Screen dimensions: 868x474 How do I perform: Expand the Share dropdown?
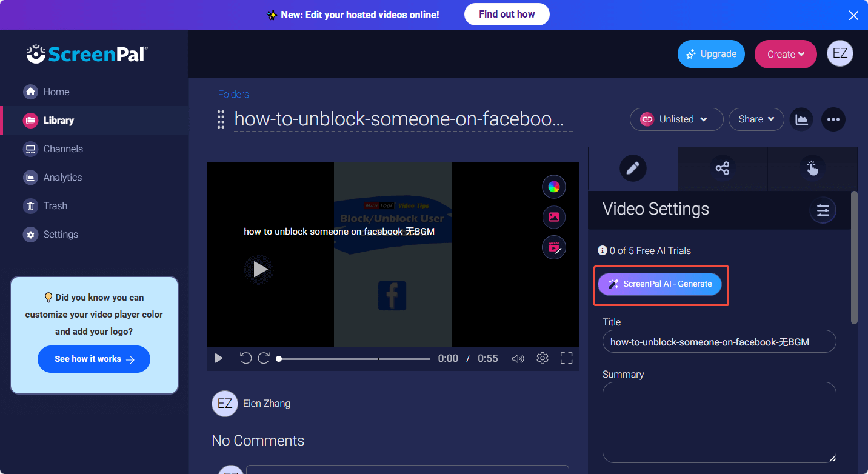pyautogui.click(x=756, y=119)
